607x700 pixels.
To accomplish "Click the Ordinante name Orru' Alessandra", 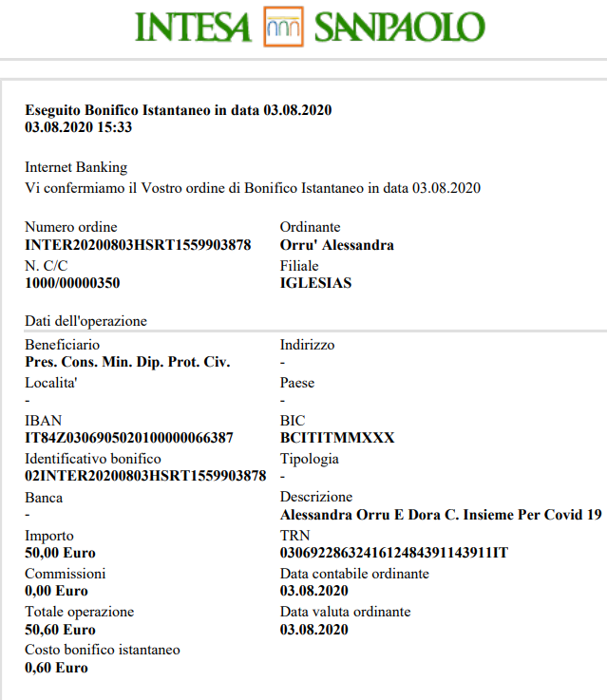I will coord(337,245).
